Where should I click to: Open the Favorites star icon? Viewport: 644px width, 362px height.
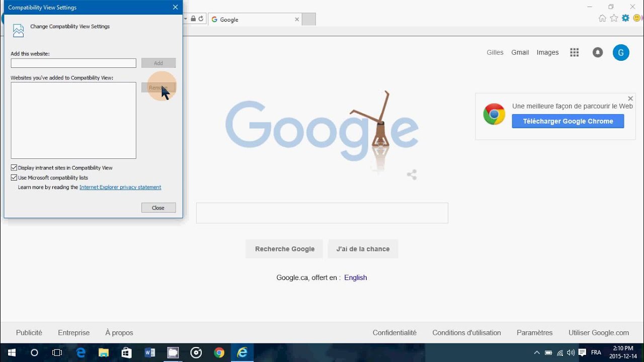click(x=614, y=19)
